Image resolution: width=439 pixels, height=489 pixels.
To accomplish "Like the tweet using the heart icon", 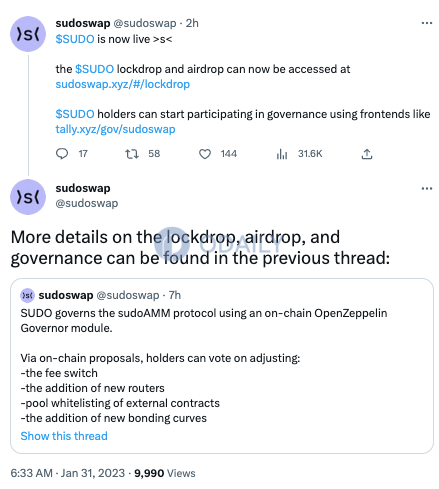I will tap(205, 154).
